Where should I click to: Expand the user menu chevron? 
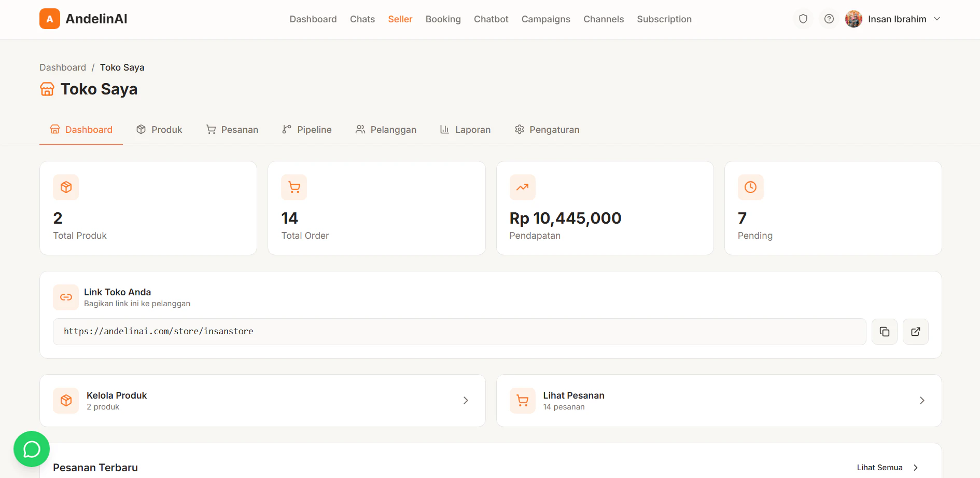click(x=937, y=19)
